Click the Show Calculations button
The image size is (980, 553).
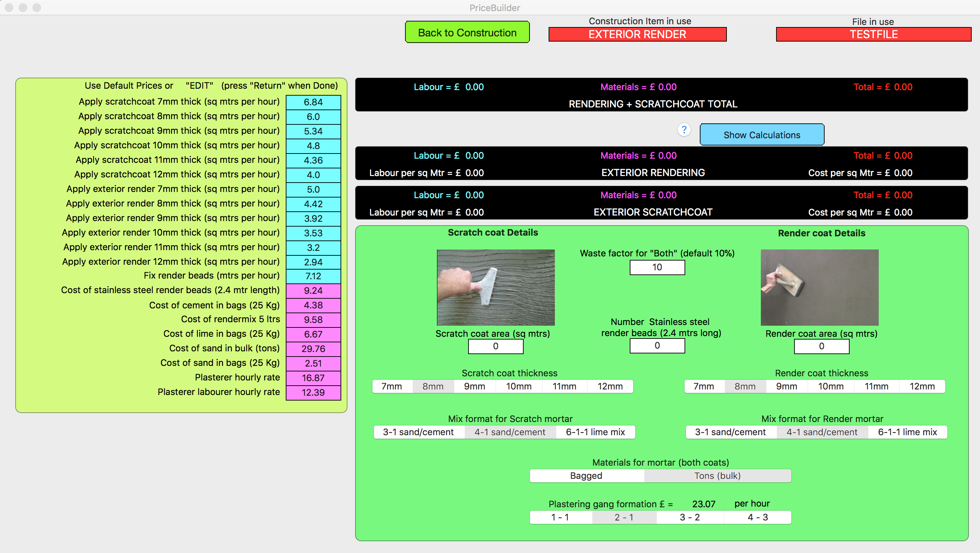762,135
